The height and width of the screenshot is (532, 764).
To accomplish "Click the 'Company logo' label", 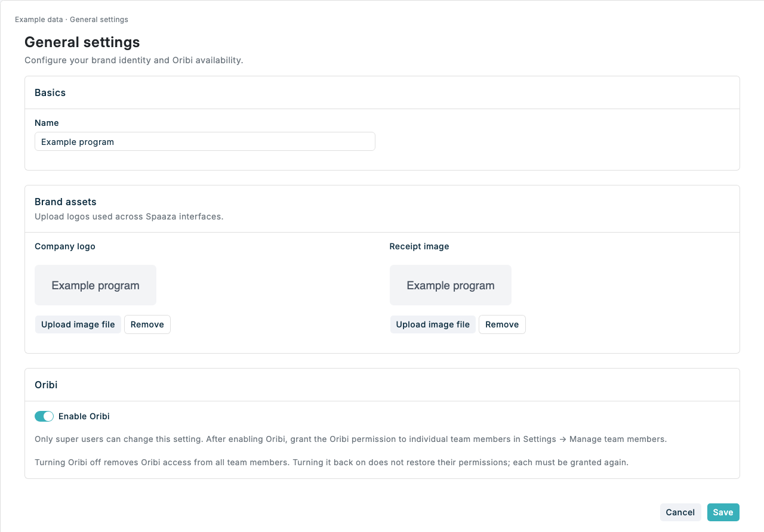I will [65, 246].
